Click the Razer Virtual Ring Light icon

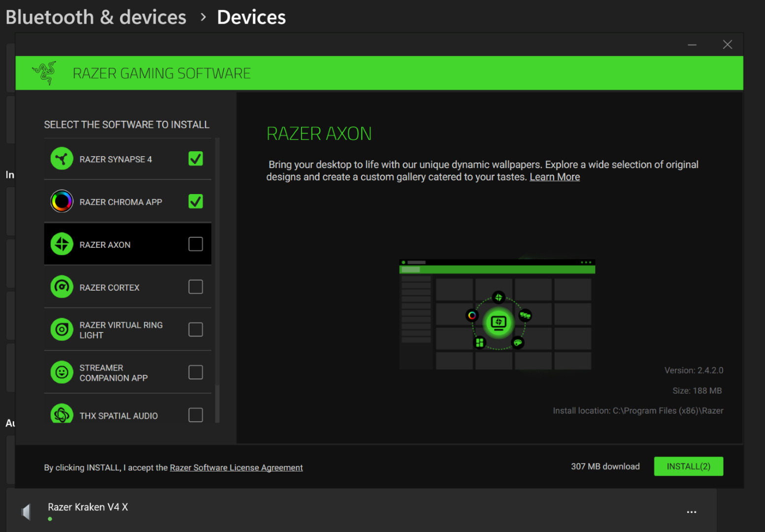tap(62, 330)
